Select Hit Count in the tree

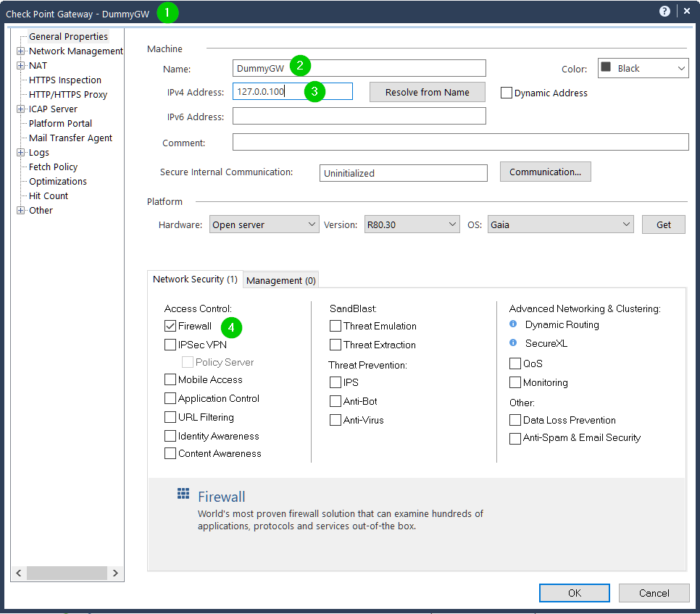pos(49,196)
